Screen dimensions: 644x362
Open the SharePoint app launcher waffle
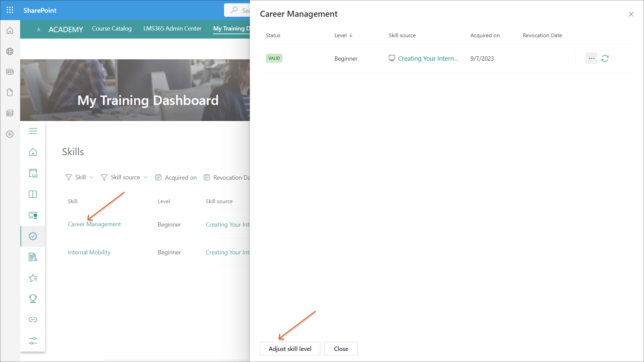(x=10, y=10)
